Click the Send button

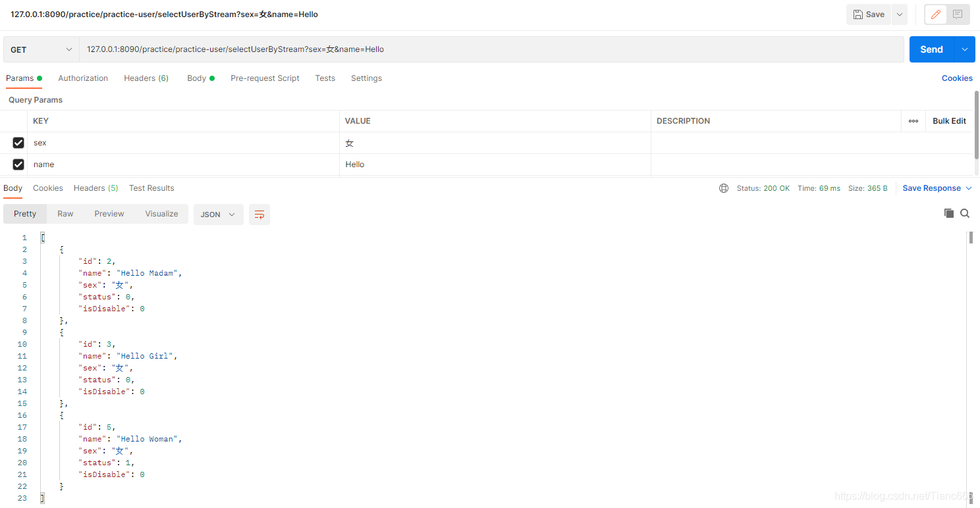(x=932, y=49)
